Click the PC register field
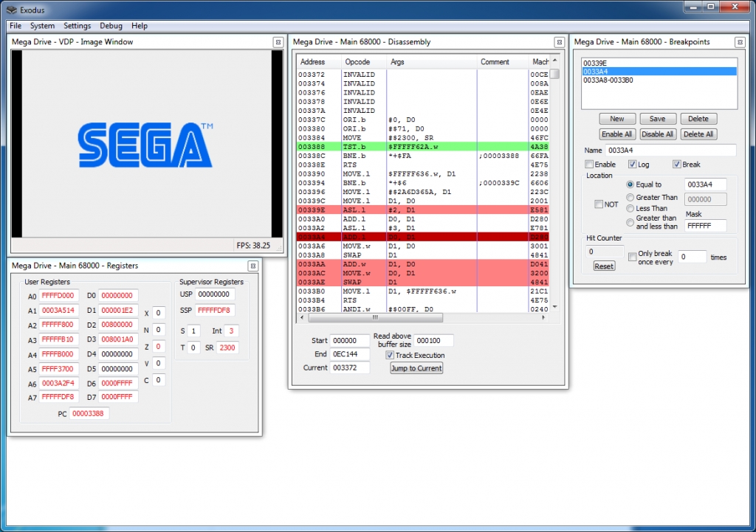Screen dimensions: 756x532 coord(89,413)
